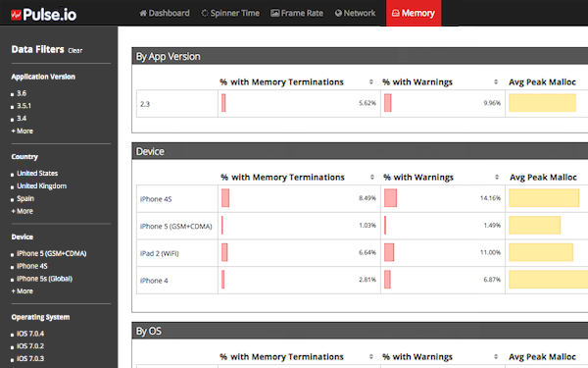Image resolution: width=588 pixels, height=368 pixels.
Task: Click the Pulse.io logo icon
Action: pyautogui.click(x=16, y=15)
